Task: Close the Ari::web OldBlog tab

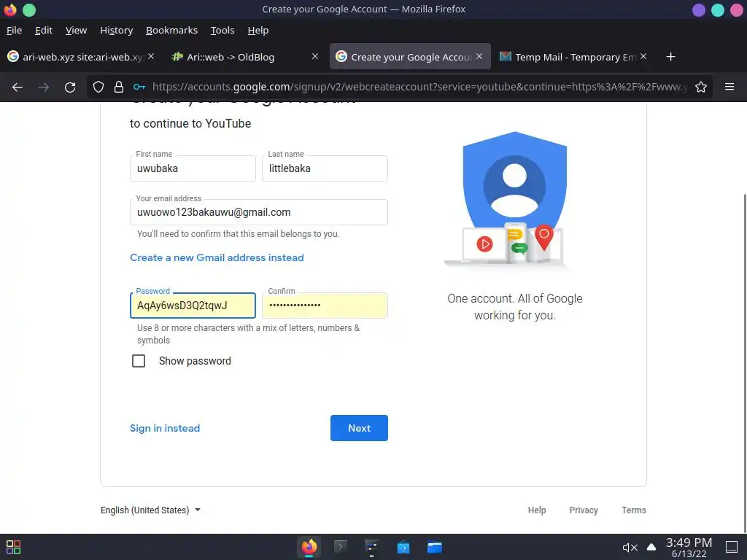Action: click(x=315, y=56)
